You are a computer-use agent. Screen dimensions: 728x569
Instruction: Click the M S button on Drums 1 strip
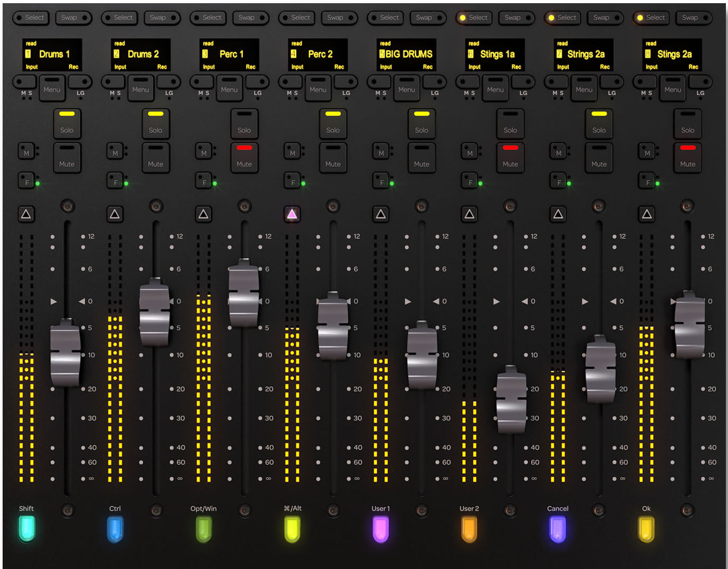(x=24, y=83)
